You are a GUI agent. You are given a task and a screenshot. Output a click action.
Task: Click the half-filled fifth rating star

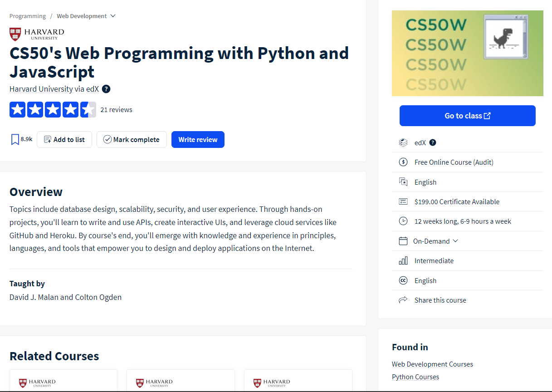(88, 109)
